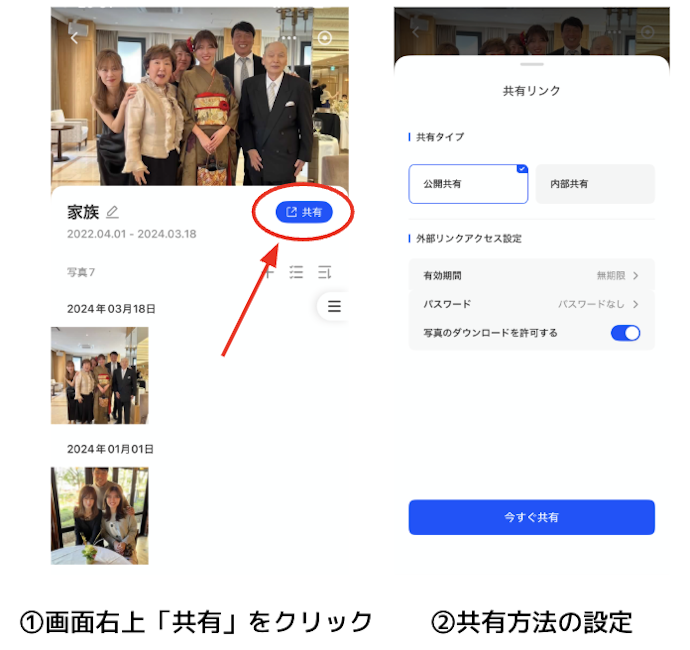Open パスワード setting row
This screenshot has width=690, height=650.
click(x=532, y=304)
